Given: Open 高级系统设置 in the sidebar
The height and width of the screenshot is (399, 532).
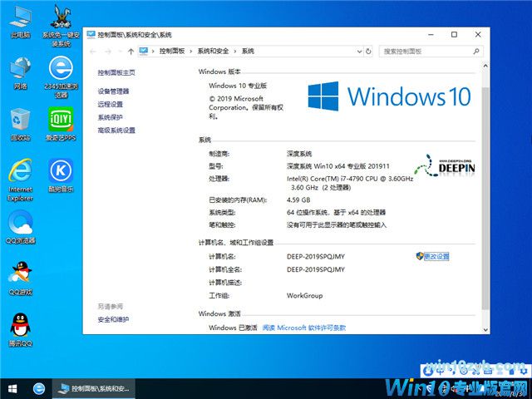Looking at the screenshot, I should click(116, 130).
